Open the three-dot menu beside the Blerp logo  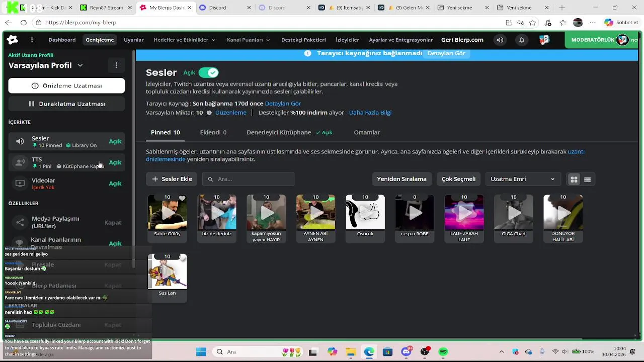click(x=32, y=40)
